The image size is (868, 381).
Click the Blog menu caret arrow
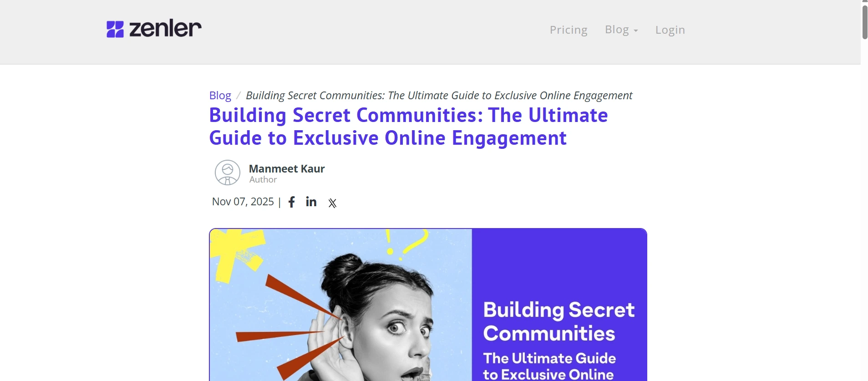[x=636, y=31]
